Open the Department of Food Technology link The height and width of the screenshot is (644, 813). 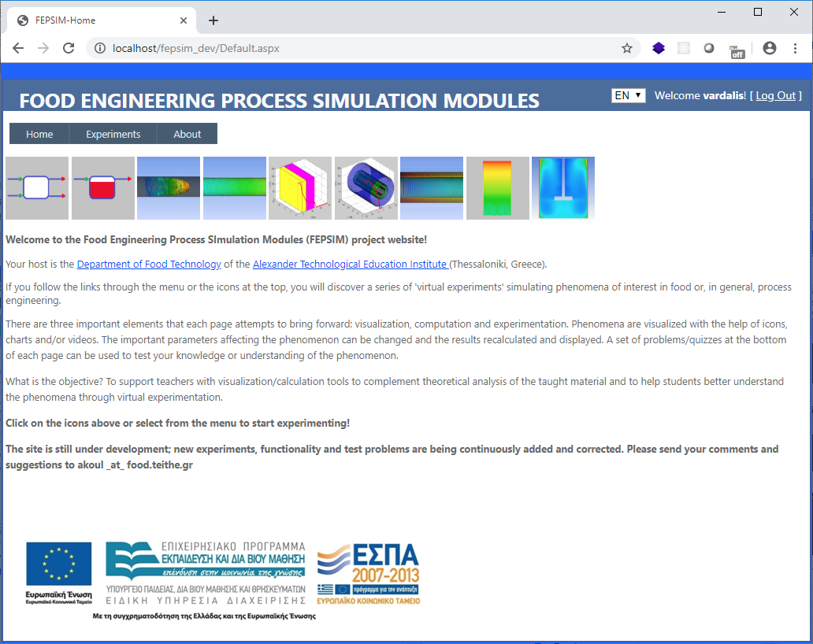pos(148,264)
